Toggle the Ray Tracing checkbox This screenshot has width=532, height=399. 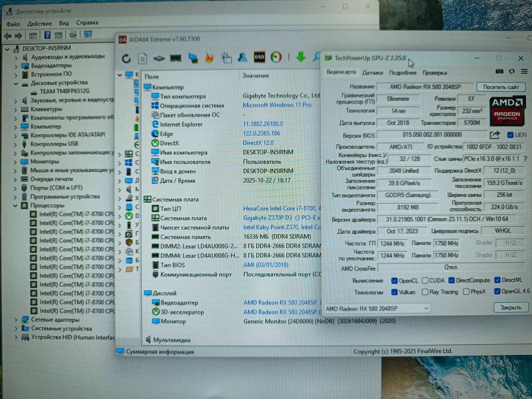pyautogui.click(x=425, y=292)
